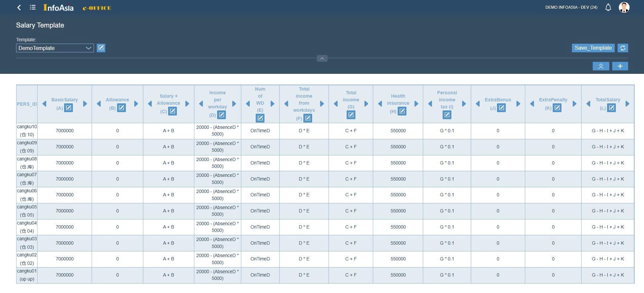The image size is (644, 293).
Task: Edit the selected DemoTemplate template
Action: point(101,48)
